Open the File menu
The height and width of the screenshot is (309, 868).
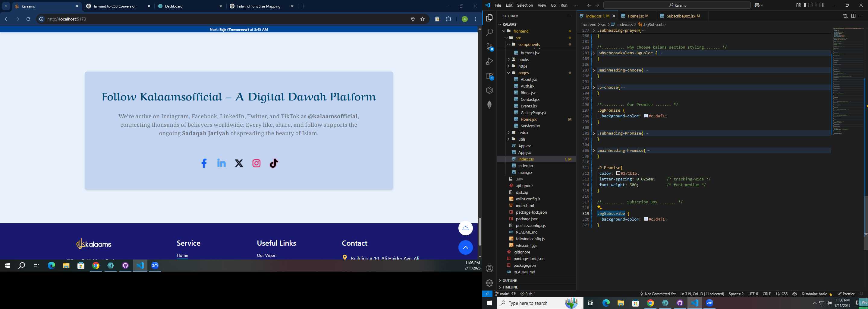(x=498, y=5)
